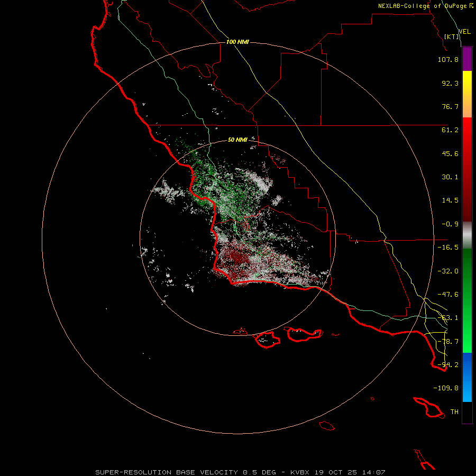Screen dimensions: 476x476
Task: Select the -0.9 scale value
Action: tap(450, 224)
